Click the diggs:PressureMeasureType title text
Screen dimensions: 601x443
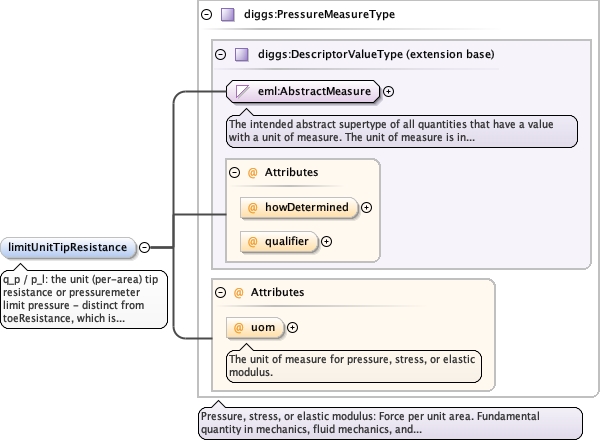319,15
